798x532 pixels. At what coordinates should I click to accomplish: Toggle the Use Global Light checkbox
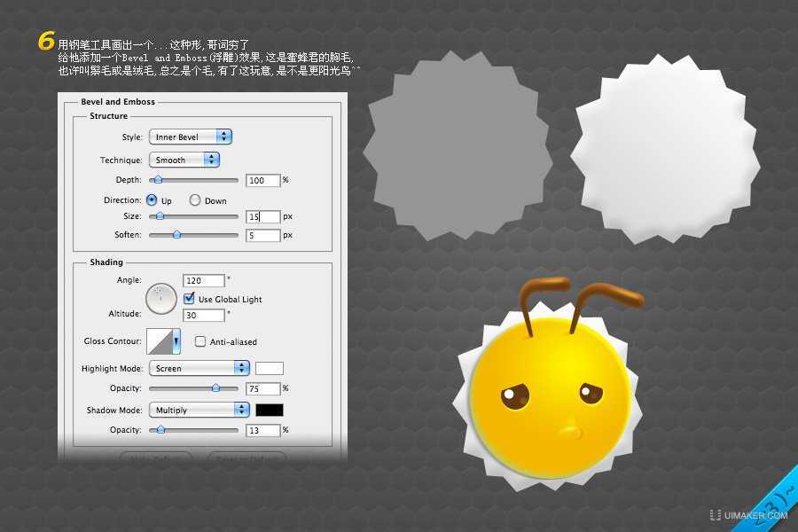tap(189, 299)
